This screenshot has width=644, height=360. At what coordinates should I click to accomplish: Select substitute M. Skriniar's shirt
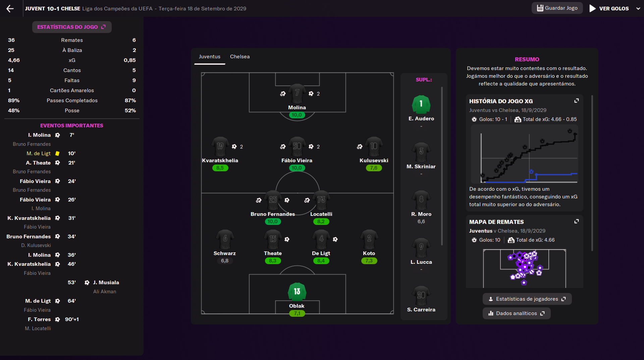point(421,152)
